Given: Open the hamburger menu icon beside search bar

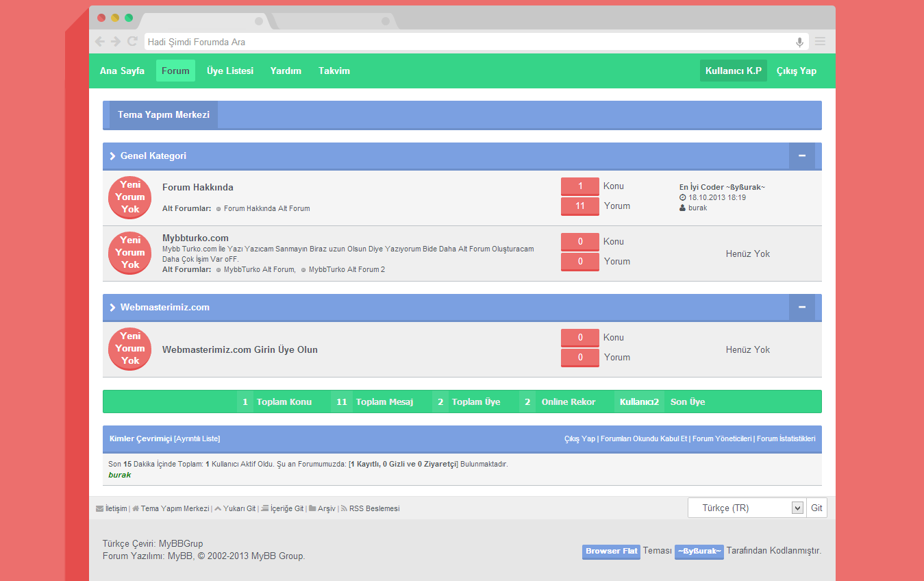Looking at the screenshot, I should 820,42.
